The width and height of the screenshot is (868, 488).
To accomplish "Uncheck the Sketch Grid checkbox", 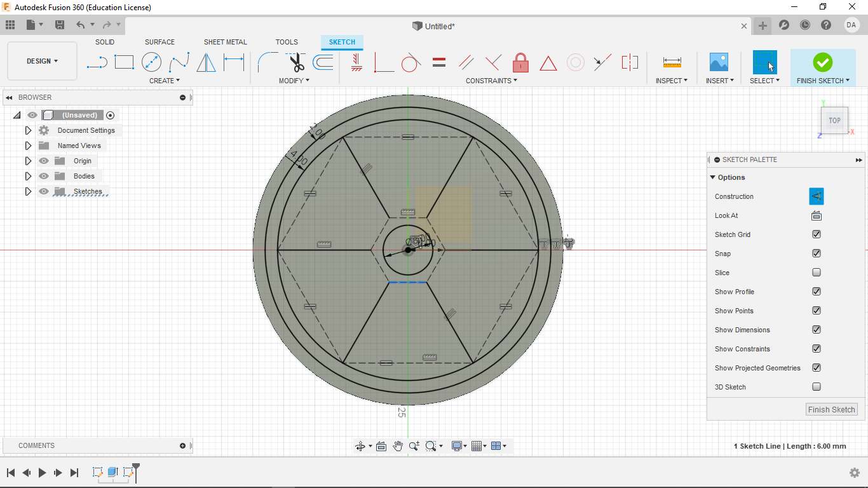I will click(x=817, y=234).
